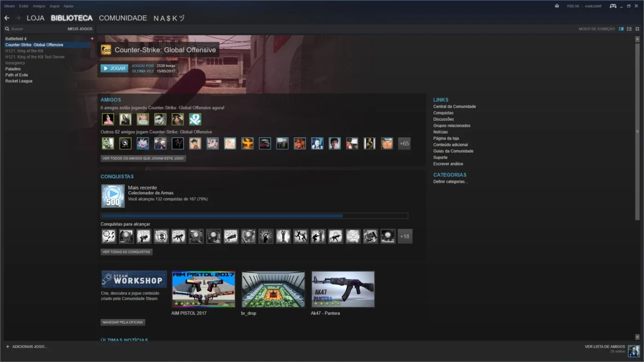Open the MEUS JOGOS filter dropdown
644x362 pixels.
pos(80,29)
